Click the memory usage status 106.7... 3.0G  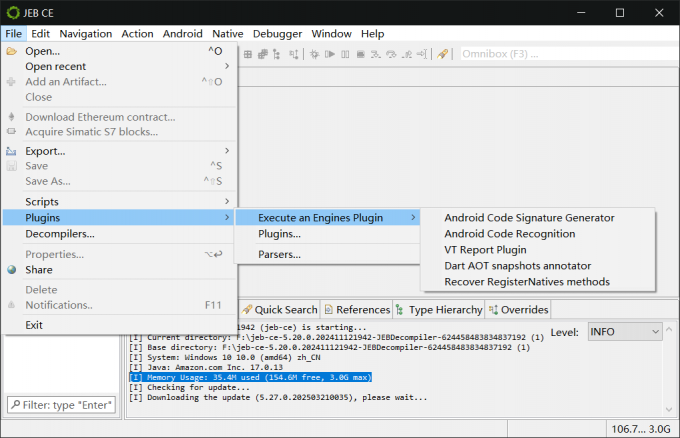point(641,429)
